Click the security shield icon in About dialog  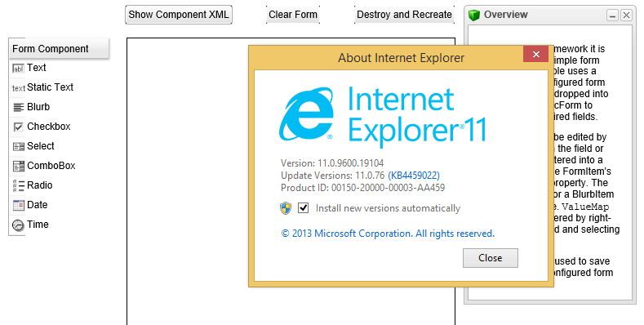286,208
